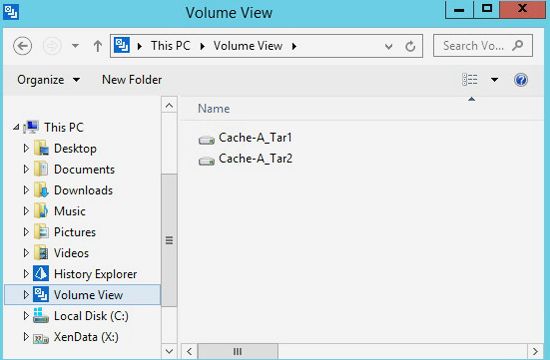
Task: Open the Help button
Action: 521,80
